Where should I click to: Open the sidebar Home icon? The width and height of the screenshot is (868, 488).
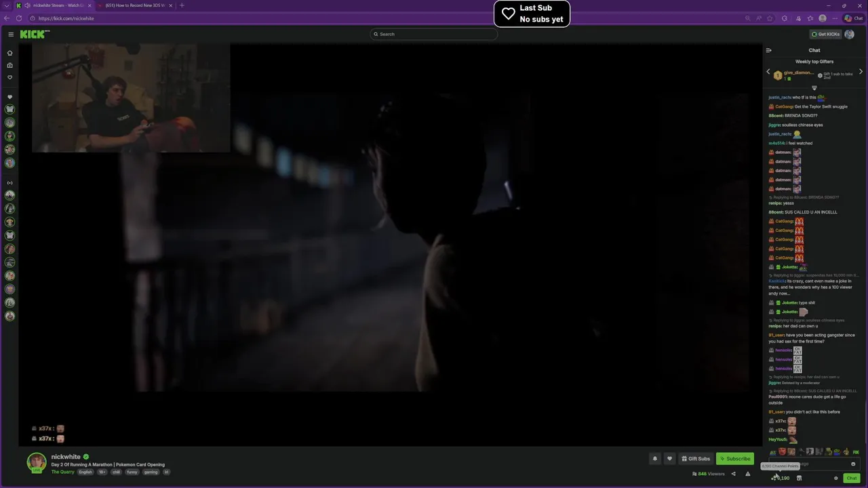[x=9, y=53]
